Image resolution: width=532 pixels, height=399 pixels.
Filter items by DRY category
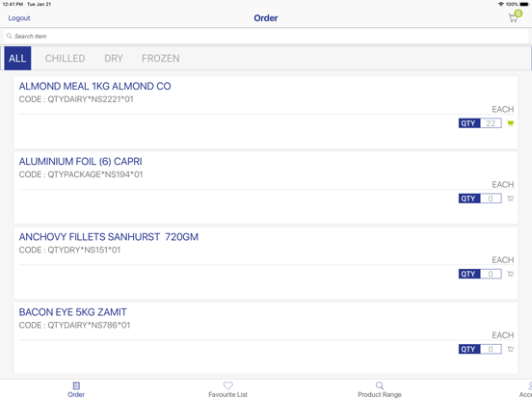pos(114,59)
